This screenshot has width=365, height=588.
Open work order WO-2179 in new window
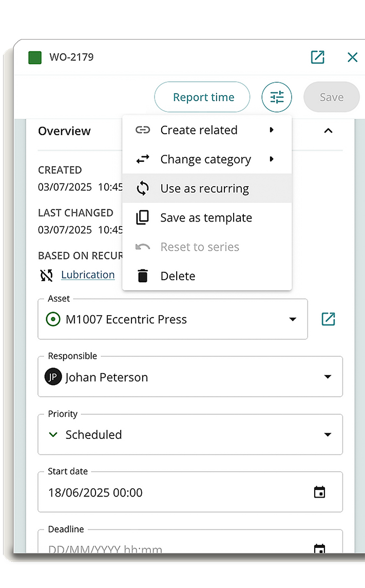click(x=318, y=57)
